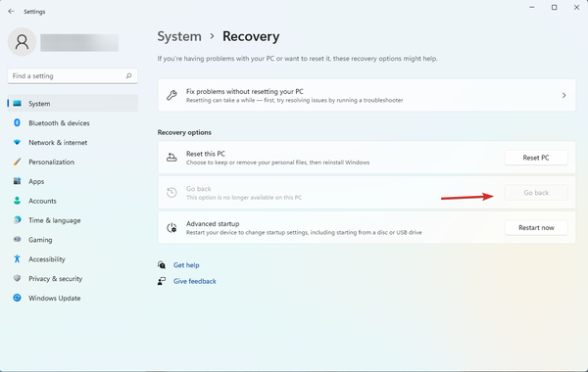The height and width of the screenshot is (372, 588).
Task: Click the Windows Update sync icon
Action: (17, 298)
